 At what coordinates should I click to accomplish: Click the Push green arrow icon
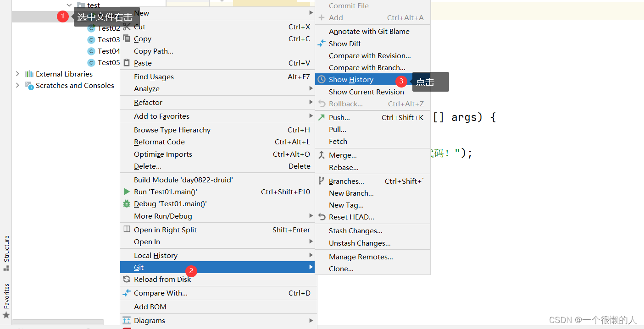pyautogui.click(x=322, y=117)
